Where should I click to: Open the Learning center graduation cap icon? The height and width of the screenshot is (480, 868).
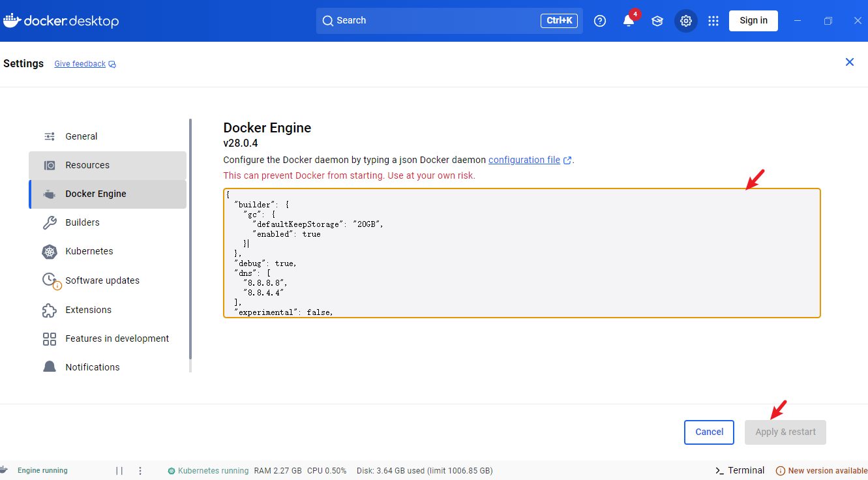[x=657, y=21]
